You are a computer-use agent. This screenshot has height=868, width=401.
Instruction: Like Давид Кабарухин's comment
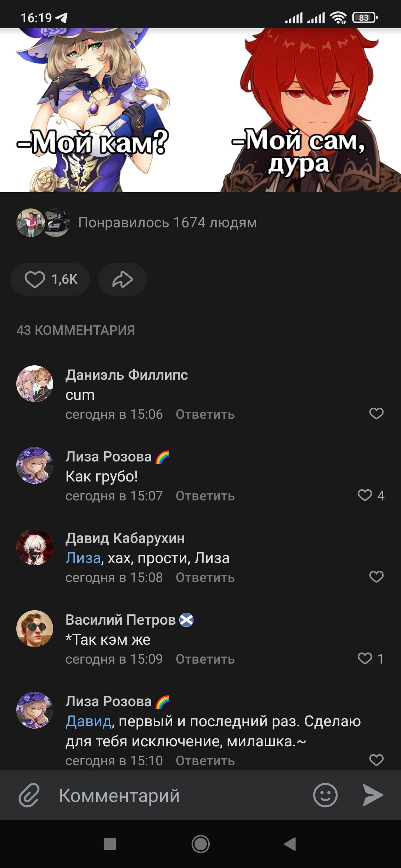pos(376,577)
